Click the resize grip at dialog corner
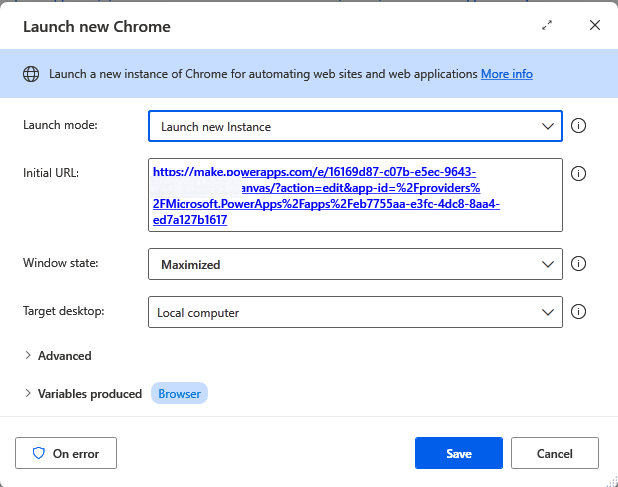Screen dimensions: 618x487 point(612,481)
